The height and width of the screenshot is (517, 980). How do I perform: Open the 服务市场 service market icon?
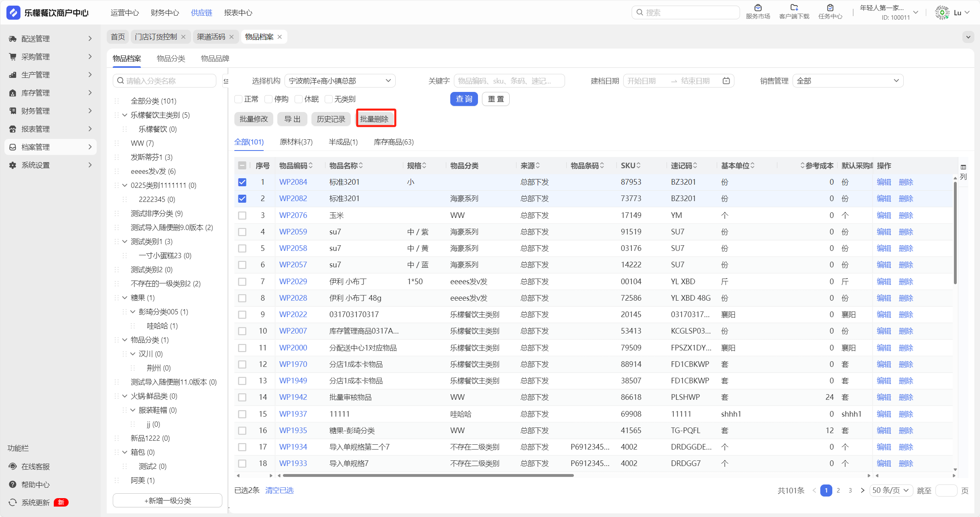pyautogui.click(x=758, y=8)
